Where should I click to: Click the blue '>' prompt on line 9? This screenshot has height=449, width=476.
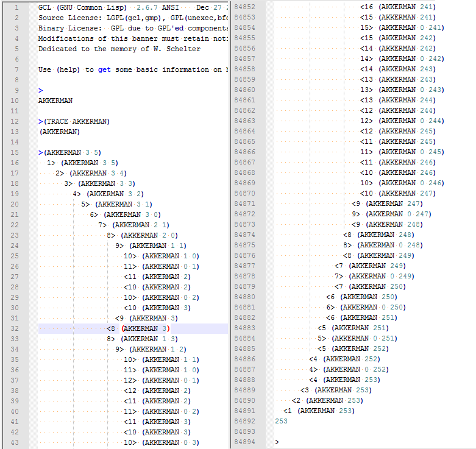click(x=40, y=90)
